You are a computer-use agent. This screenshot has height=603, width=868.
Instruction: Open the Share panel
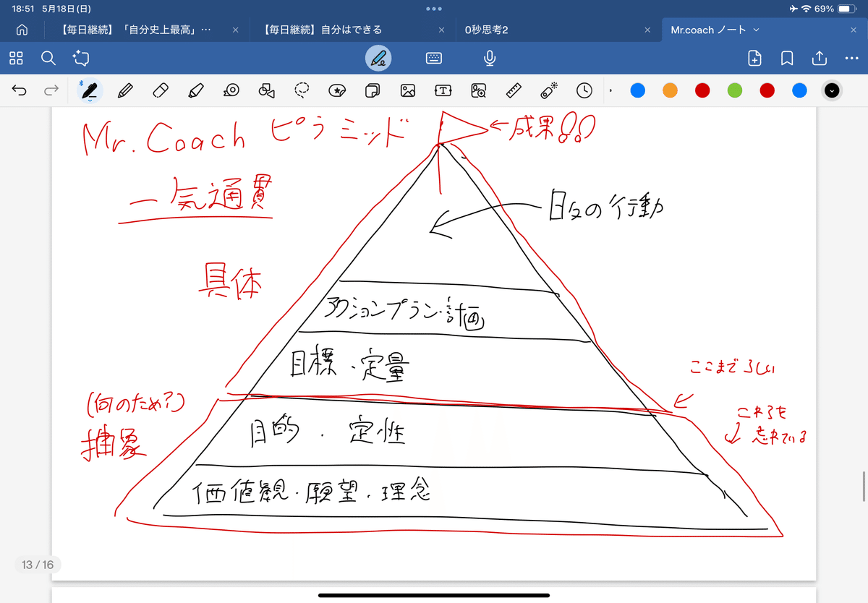[x=820, y=59]
